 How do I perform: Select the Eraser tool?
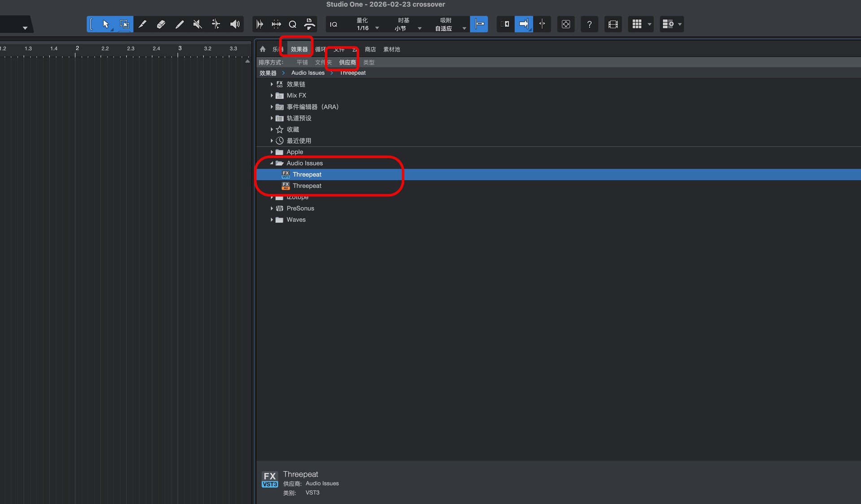coord(161,24)
